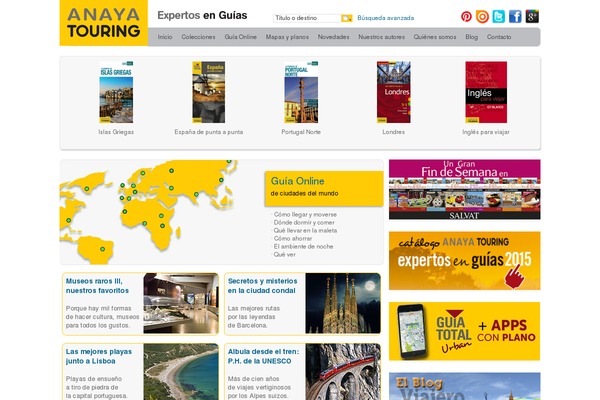This screenshot has height=400, width=600.
Task: Open the Guía Online menu item
Action: coord(241,37)
